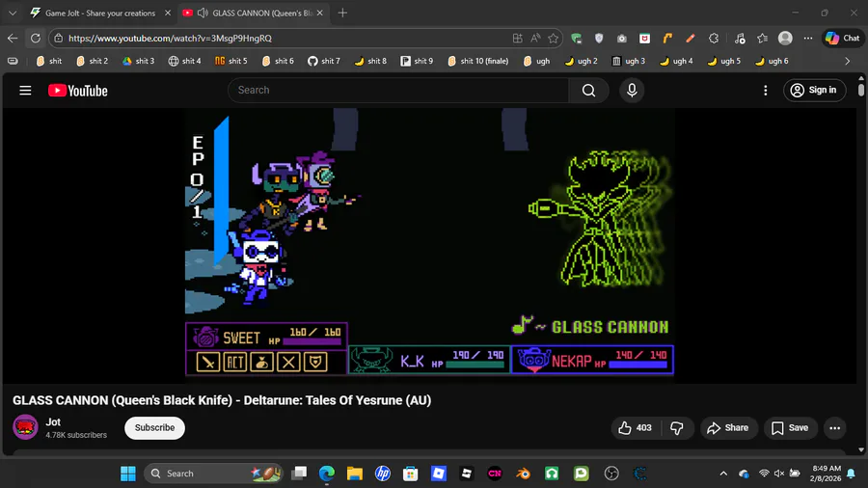Screen dimensions: 868x488
Task: Close the GLASS CANNON tab
Action: pyautogui.click(x=319, y=13)
